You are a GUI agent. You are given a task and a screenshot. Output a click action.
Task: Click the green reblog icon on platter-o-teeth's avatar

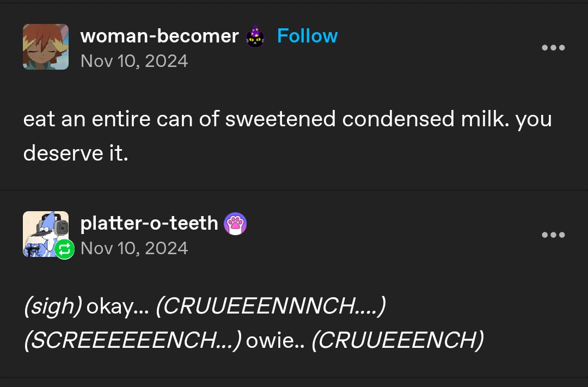(64, 249)
